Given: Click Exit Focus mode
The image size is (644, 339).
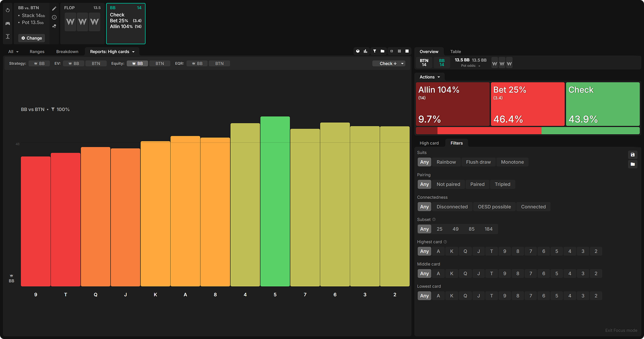Looking at the screenshot, I should click(x=621, y=331).
